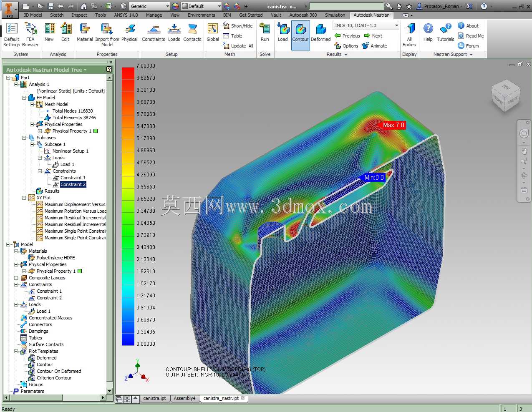The width and height of the screenshot is (532, 412).
Task: Toggle Physical Property 1 green checkbox under Model
Action: pyautogui.click(x=80, y=271)
